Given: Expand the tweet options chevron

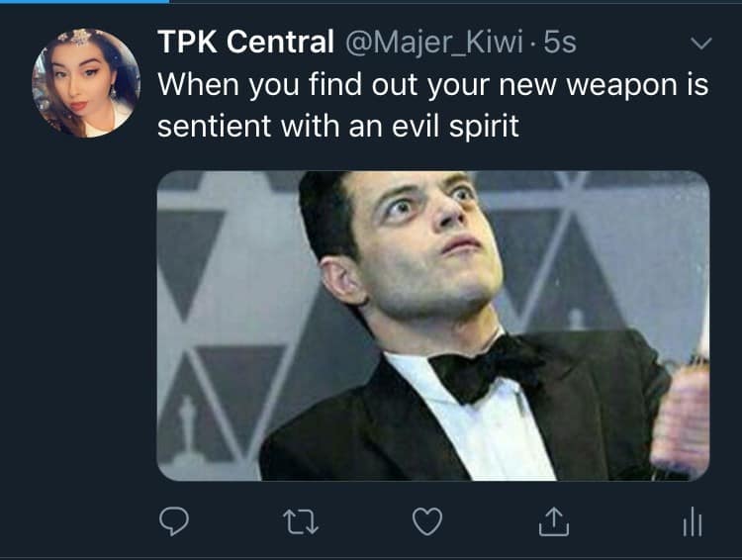Looking at the screenshot, I should 700,44.
